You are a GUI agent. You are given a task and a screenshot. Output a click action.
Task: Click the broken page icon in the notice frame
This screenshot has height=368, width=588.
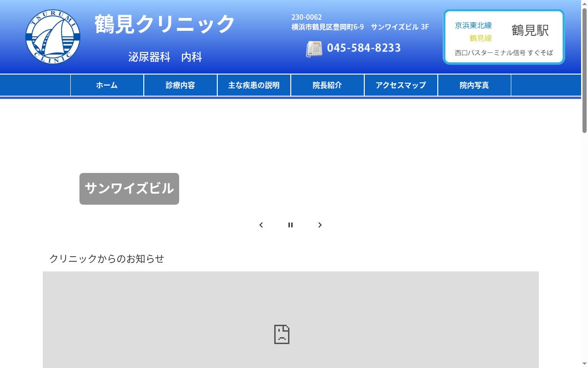(282, 334)
